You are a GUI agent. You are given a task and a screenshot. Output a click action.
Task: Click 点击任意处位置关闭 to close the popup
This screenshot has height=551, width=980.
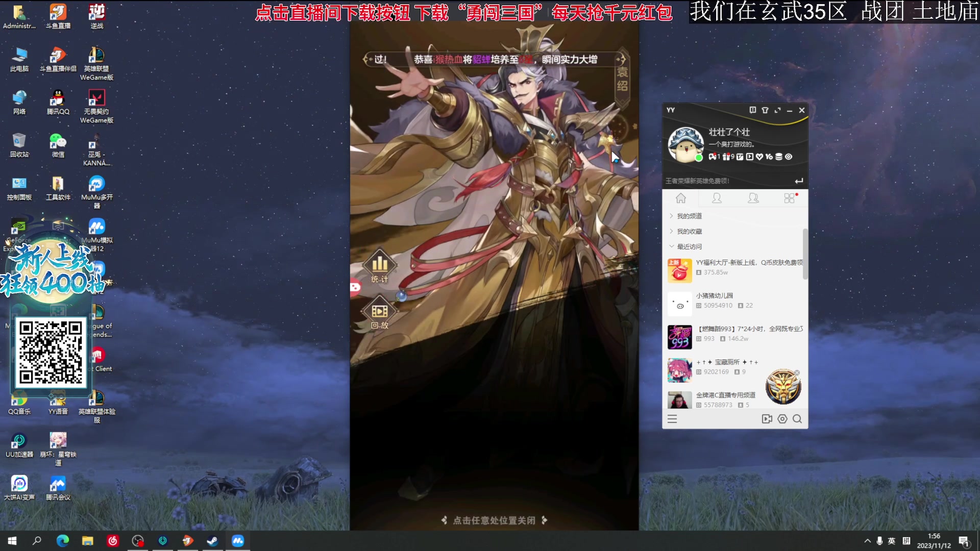[x=494, y=520]
